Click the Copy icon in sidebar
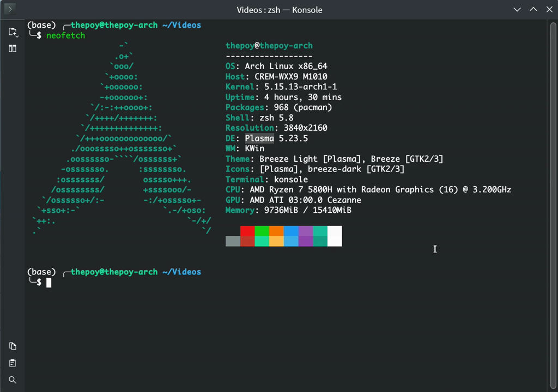Image resolution: width=558 pixels, height=392 pixels. pos(13,346)
